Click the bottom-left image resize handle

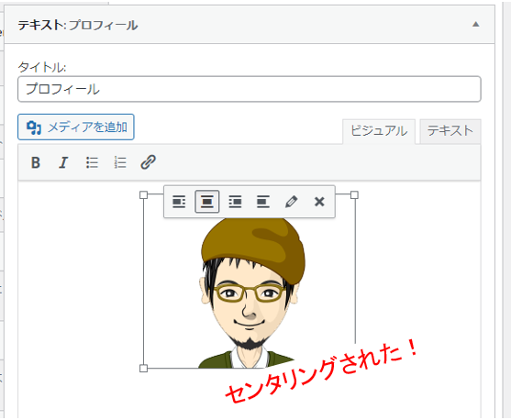coord(143,369)
